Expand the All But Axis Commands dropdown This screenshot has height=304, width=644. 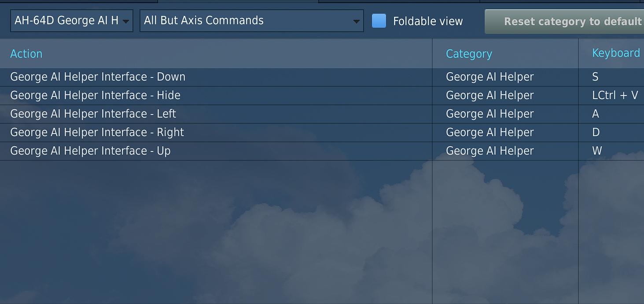252,21
